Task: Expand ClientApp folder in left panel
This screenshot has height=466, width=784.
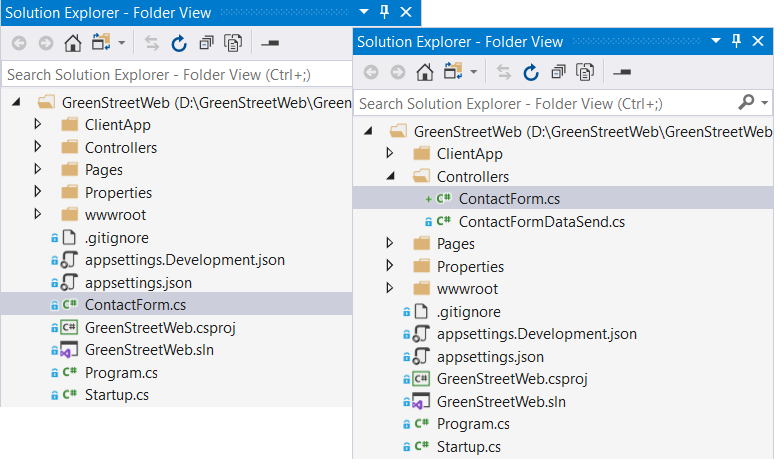Action: click(x=38, y=124)
